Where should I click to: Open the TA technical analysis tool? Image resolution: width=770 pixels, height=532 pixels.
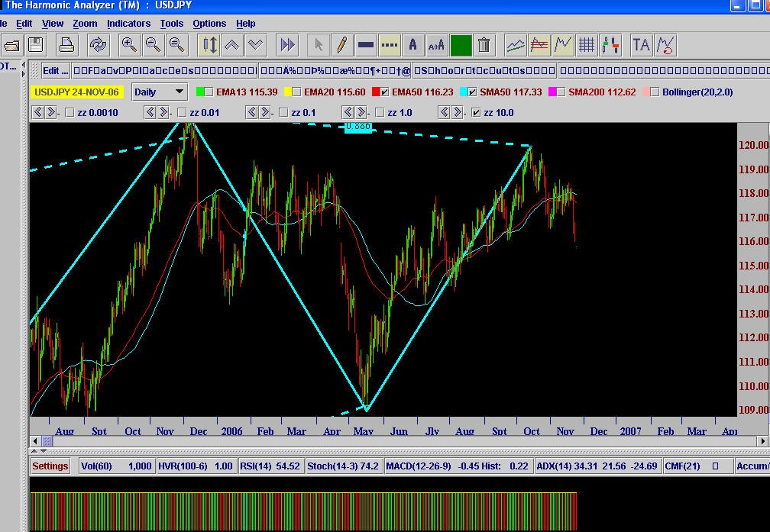(642, 46)
